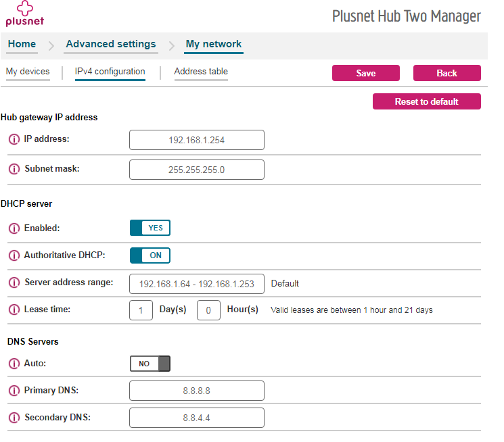Image resolution: width=504 pixels, height=442 pixels.
Task: Click info icon beside IP address
Action: [14, 139]
